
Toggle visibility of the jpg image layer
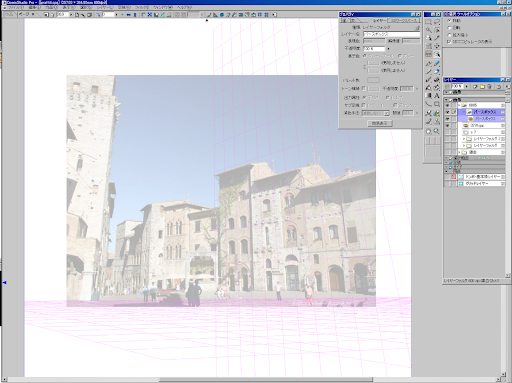click(x=447, y=125)
